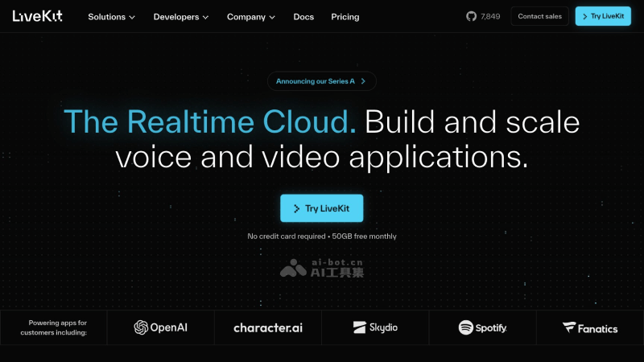Image resolution: width=644 pixels, height=362 pixels.
Task: Click the chevron arrow beside Developers
Action: [205, 17]
